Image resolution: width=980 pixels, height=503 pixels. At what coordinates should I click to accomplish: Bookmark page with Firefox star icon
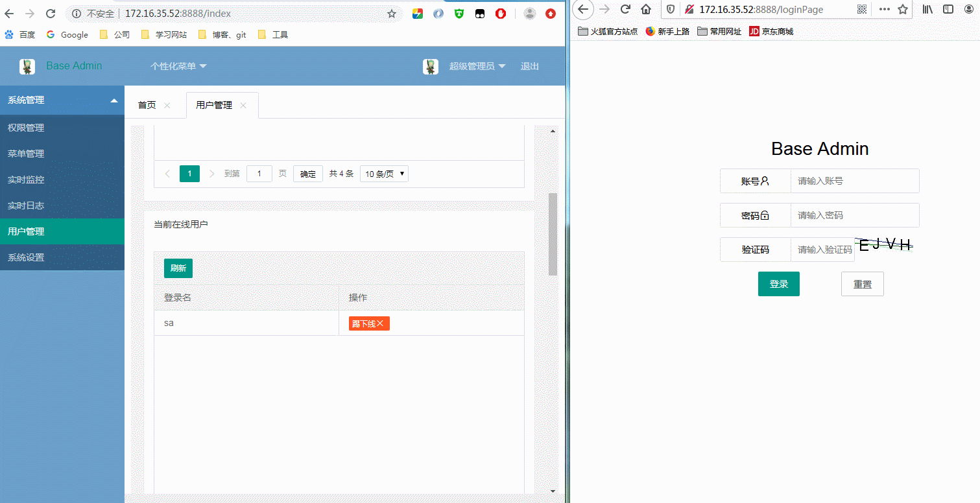[x=903, y=9]
